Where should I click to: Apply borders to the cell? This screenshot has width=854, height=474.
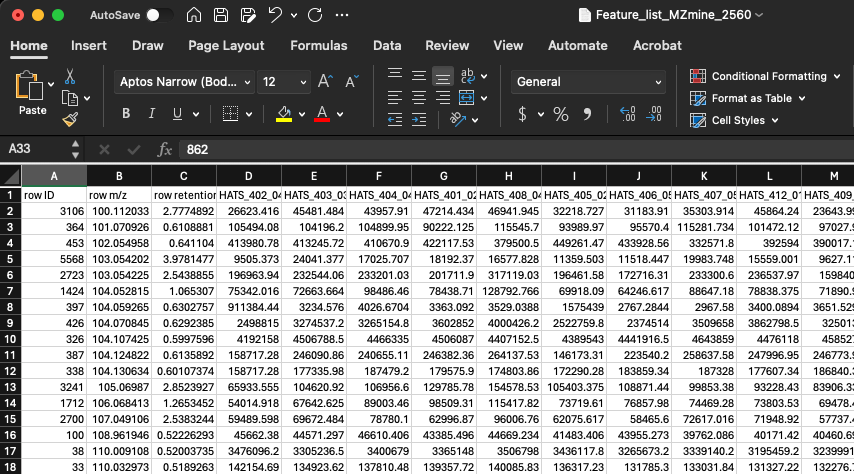[x=230, y=114]
